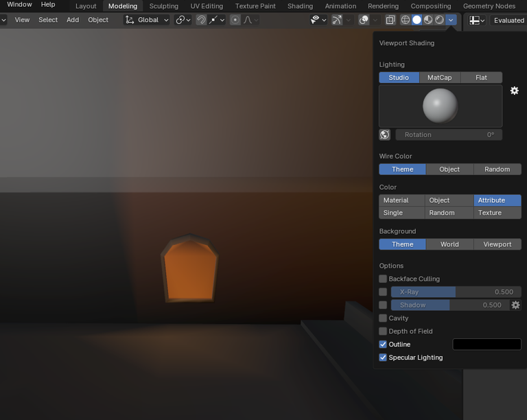Select Studio lighting
This screenshot has width=527, height=420.
click(x=399, y=78)
